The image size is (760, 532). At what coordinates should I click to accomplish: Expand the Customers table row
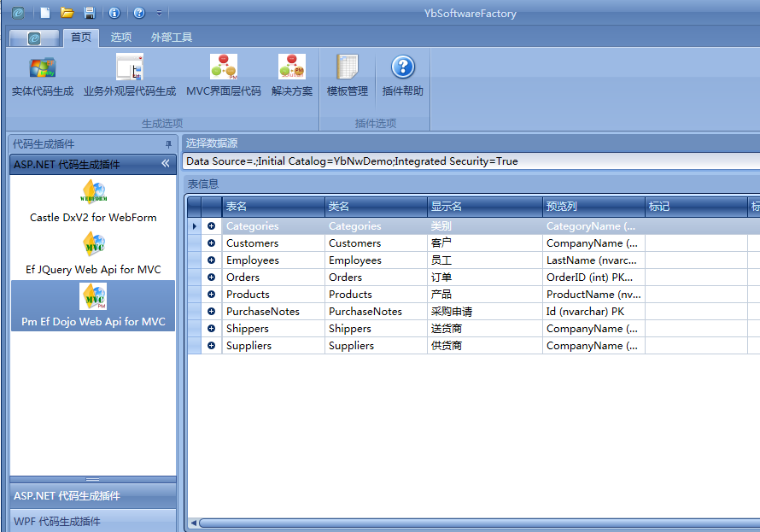point(211,243)
